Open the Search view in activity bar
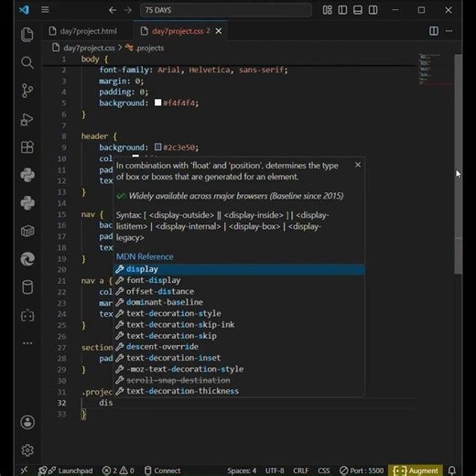 [x=27, y=62]
